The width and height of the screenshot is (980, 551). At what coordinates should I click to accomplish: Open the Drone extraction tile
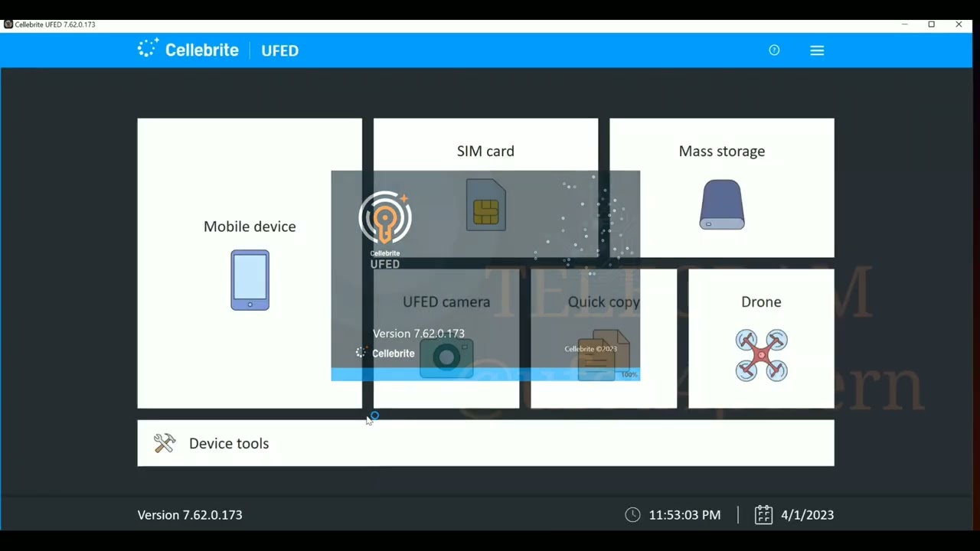click(761, 338)
